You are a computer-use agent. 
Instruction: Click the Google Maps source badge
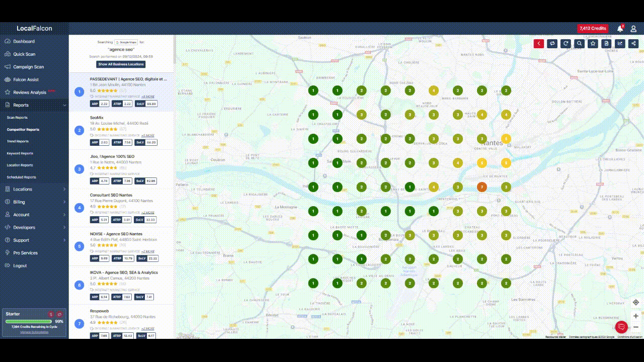pyautogui.click(x=126, y=42)
